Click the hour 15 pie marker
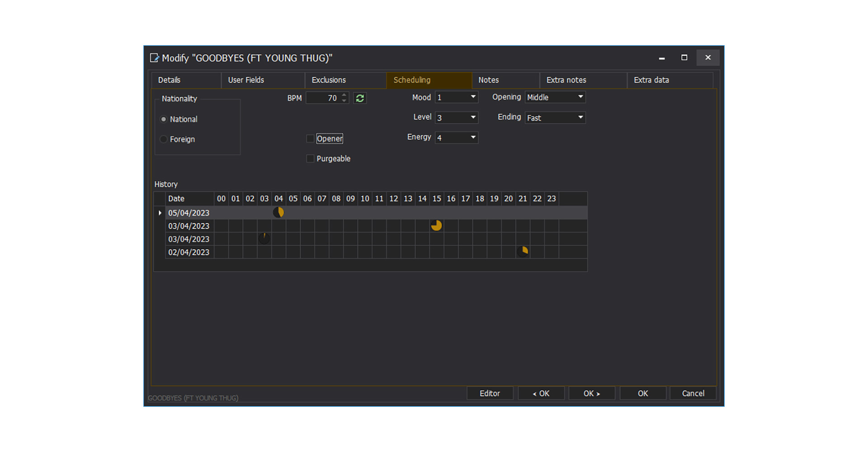The height and width of the screenshot is (452, 868). coord(436,226)
